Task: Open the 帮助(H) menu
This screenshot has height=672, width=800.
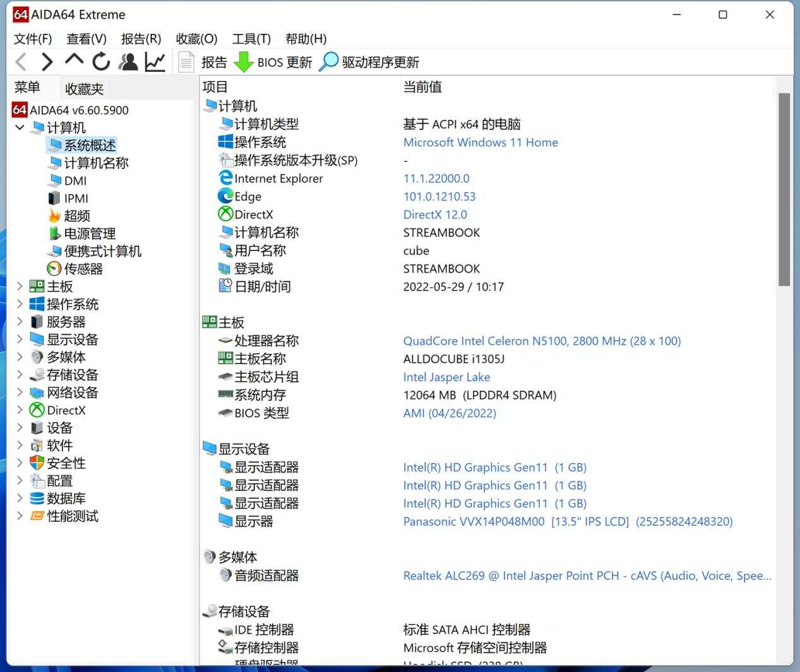Action: (x=306, y=38)
